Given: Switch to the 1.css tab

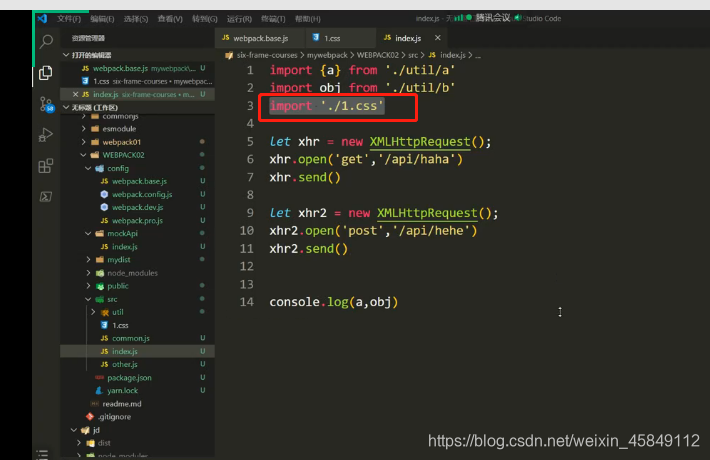Looking at the screenshot, I should 340,38.
